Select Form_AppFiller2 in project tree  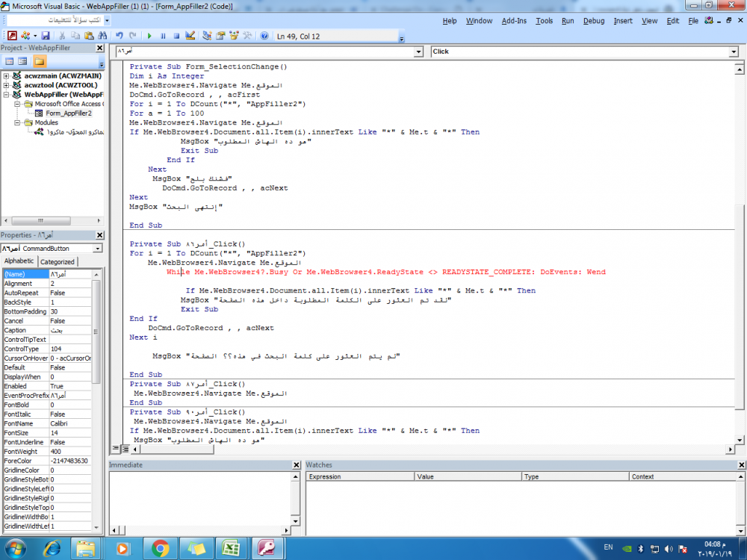69,113
